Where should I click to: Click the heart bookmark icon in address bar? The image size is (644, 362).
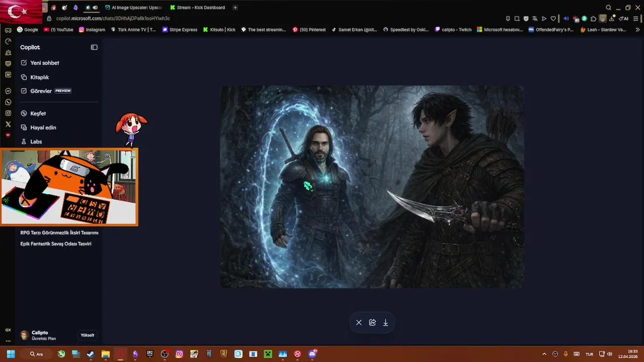553,19
